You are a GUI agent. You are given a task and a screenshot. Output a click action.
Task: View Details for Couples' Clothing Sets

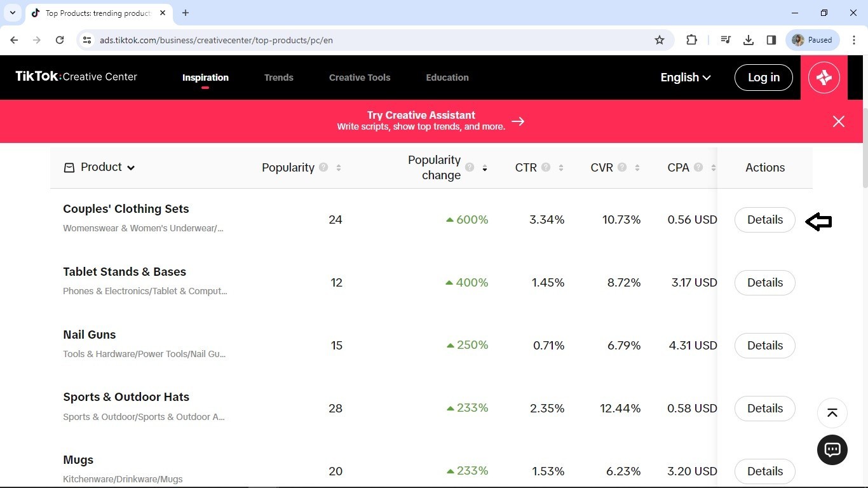[x=764, y=220]
